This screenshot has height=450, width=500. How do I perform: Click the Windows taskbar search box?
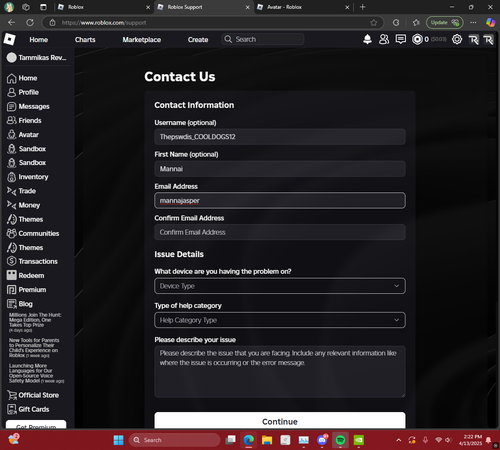tap(175, 440)
